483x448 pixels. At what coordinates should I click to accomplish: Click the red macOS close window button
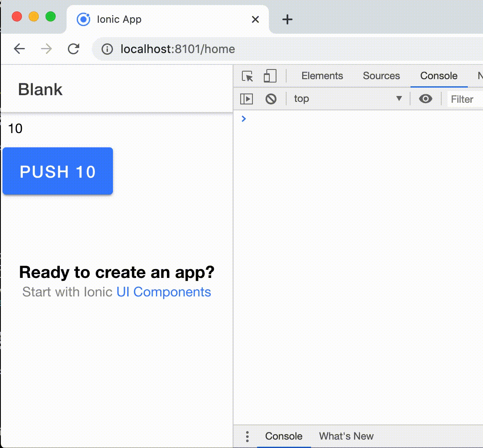[16, 16]
